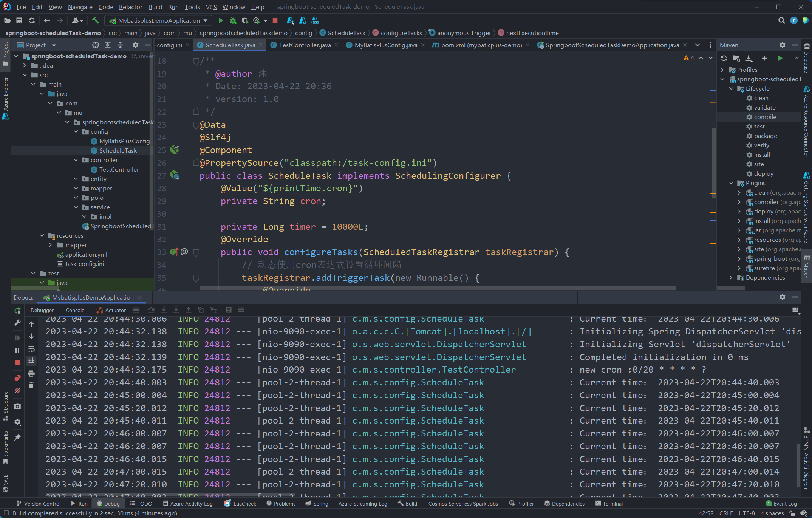Click the pin tab icon in debug sidebar
Screen dimensions: 812x518
(x=17, y=438)
